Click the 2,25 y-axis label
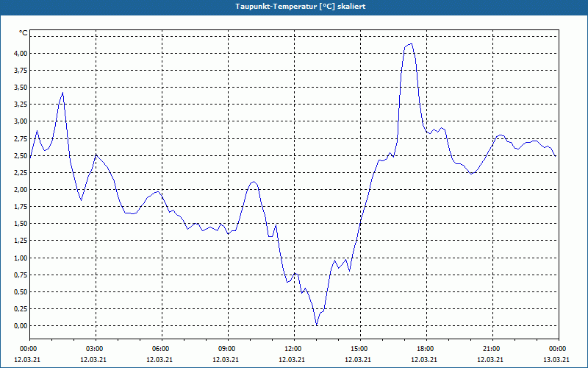 click(x=21, y=172)
